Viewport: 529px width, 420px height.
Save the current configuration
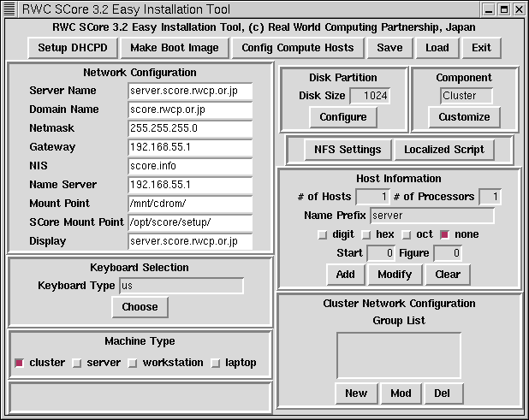389,48
